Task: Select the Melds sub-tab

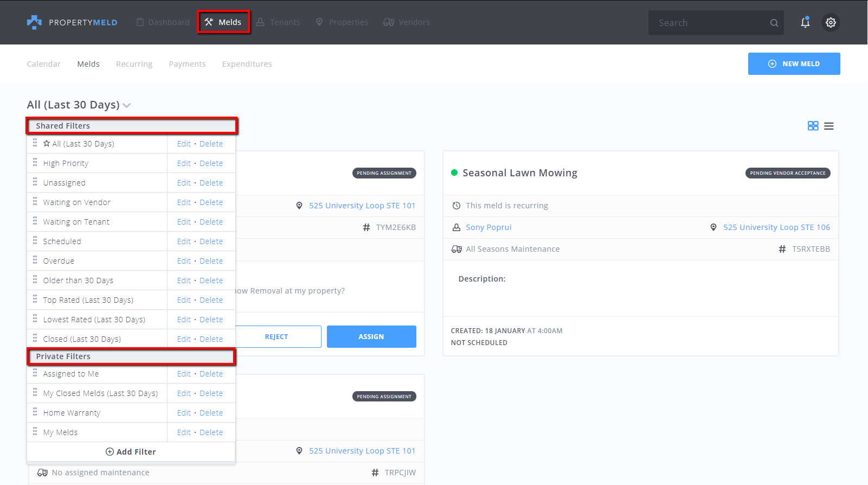Action: point(88,64)
